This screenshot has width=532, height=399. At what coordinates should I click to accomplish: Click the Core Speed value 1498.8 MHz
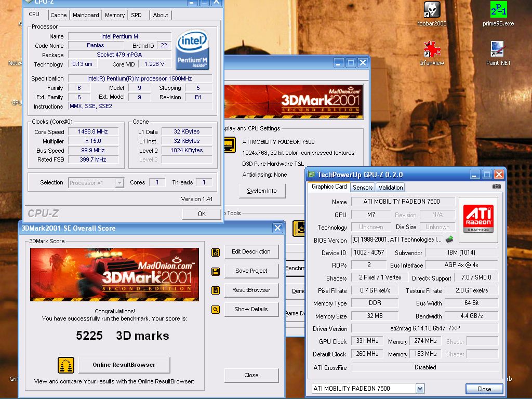(x=93, y=131)
